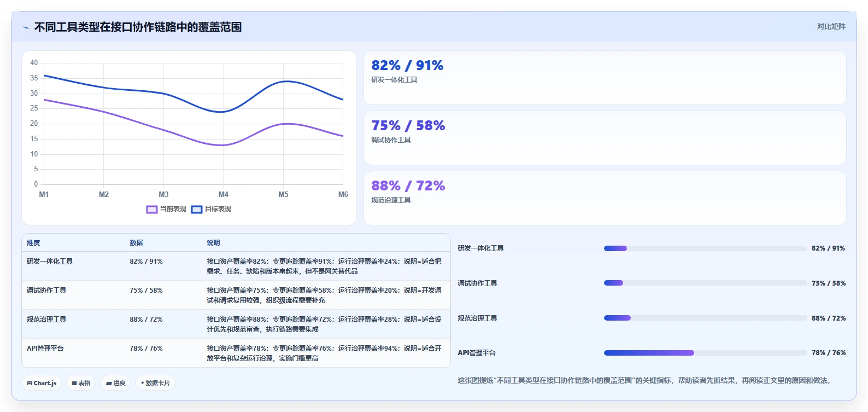Viewport: 868px width, 412px height.
Task: Click the 78% / 76% progress value
Action: coord(829,353)
